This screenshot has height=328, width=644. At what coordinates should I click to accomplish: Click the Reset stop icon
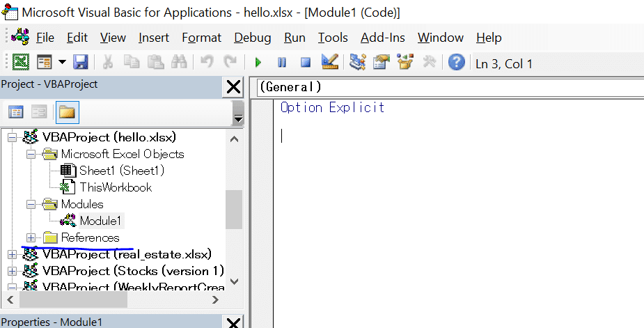coord(306,63)
